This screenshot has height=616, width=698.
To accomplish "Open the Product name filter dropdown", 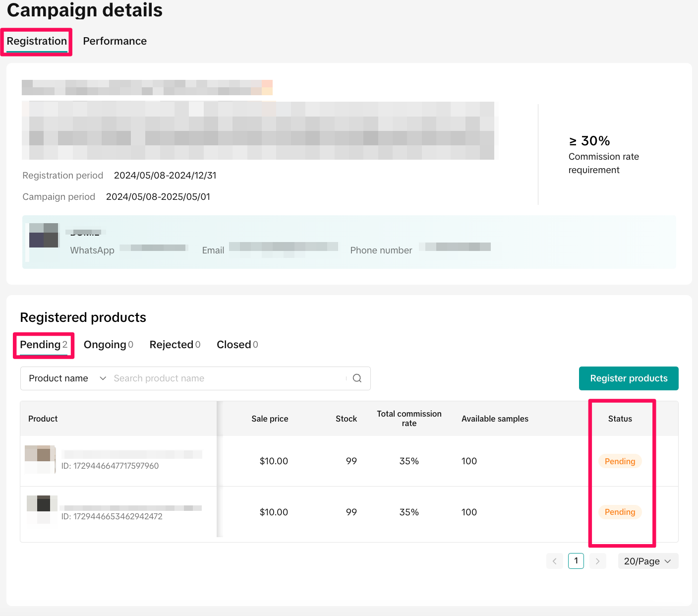I will click(67, 378).
